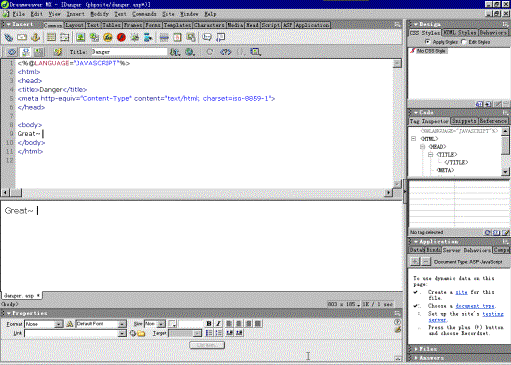Browse for link file with folder icon
The width and height of the screenshot is (511, 365).
coord(141,333)
